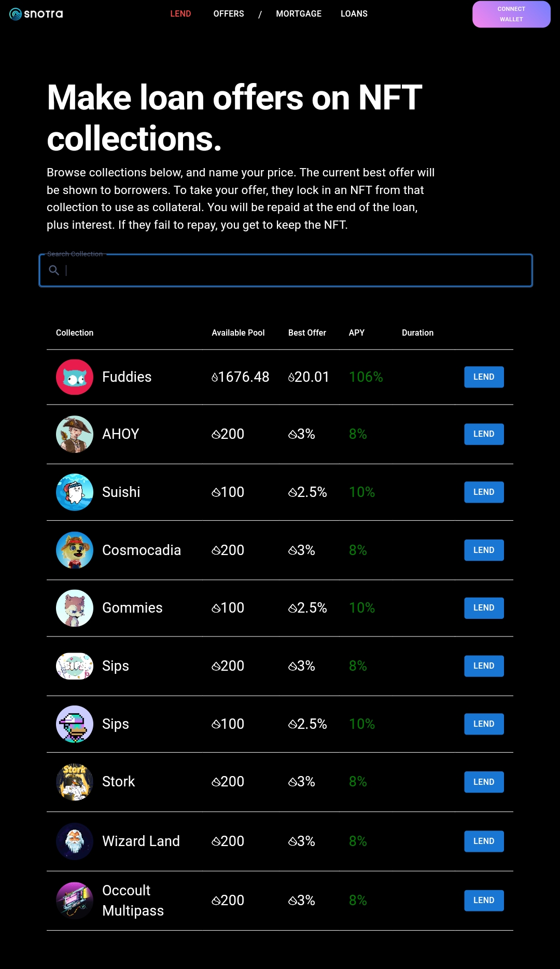Click the Stork collection avatar
Image resolution: width=560 pixels, height=969 pixels.
(74, 781)
